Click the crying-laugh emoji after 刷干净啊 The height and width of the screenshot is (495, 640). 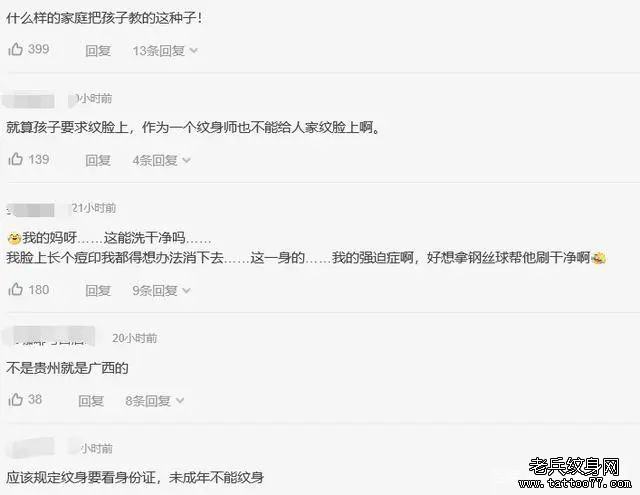click(x=599, y=258)
